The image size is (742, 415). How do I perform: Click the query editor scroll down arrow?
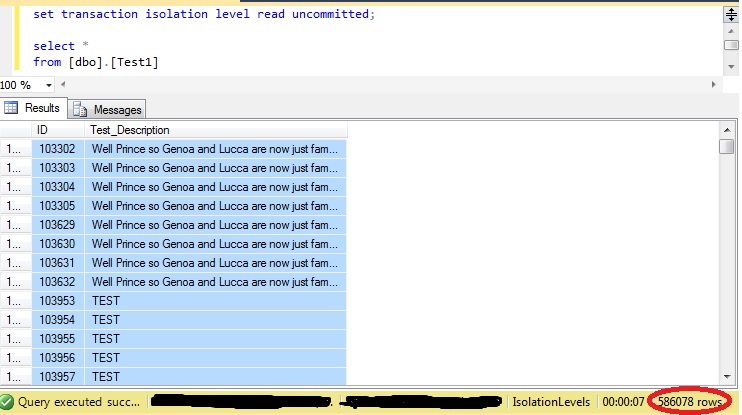(x=731, y=67)
